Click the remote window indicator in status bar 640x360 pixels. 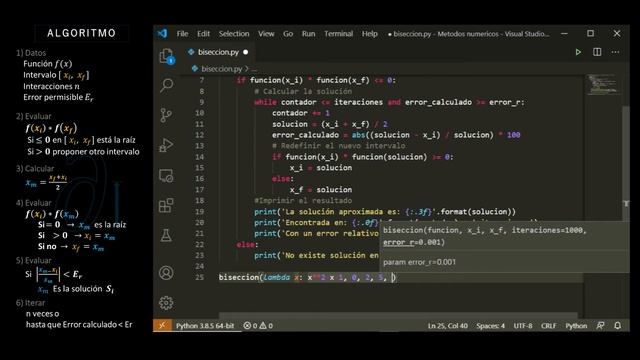tap(162, 325)
